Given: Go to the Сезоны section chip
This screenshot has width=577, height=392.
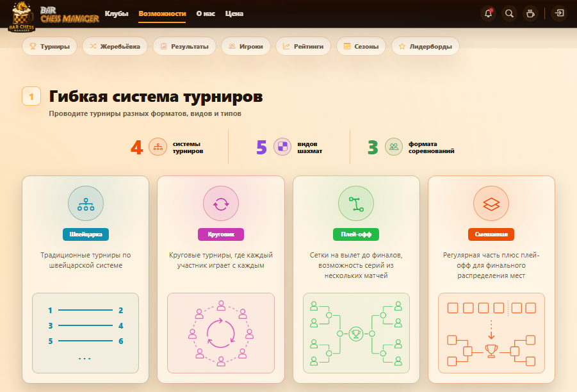Looking at the screenshot, I should (361, 46).
